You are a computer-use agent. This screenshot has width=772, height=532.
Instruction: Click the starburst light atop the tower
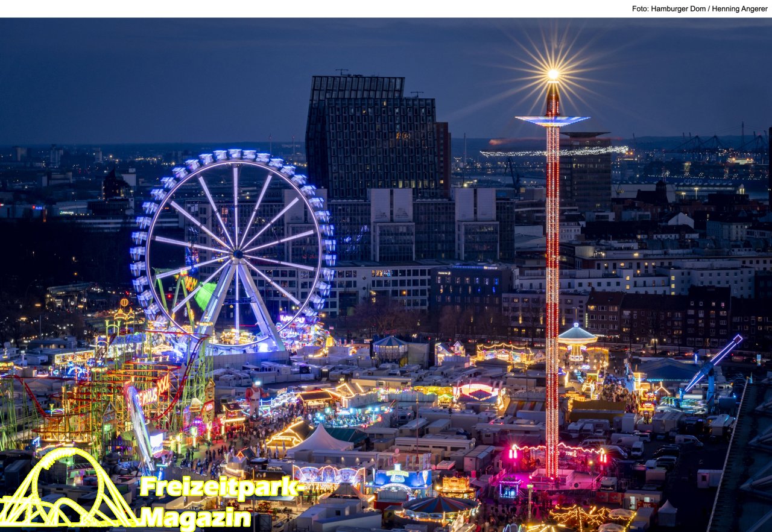(x=552, y=75)
